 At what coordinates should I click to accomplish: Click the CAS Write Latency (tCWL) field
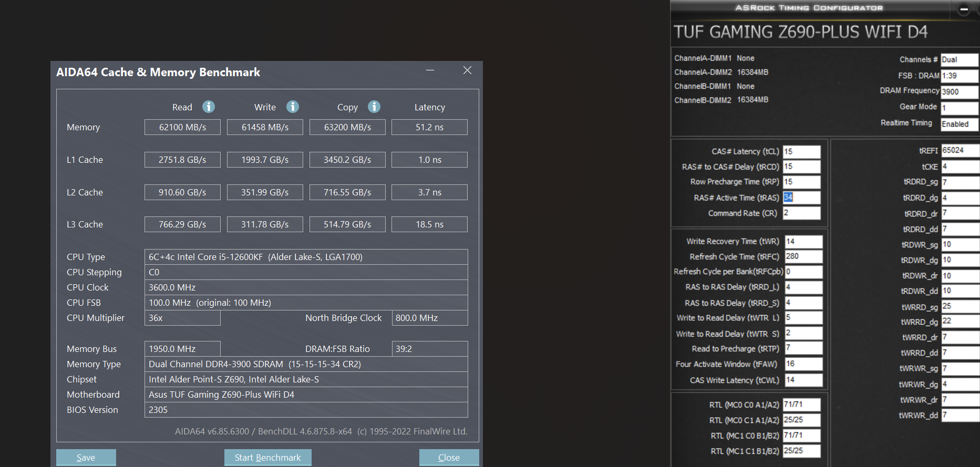click(x=803, y=380)
